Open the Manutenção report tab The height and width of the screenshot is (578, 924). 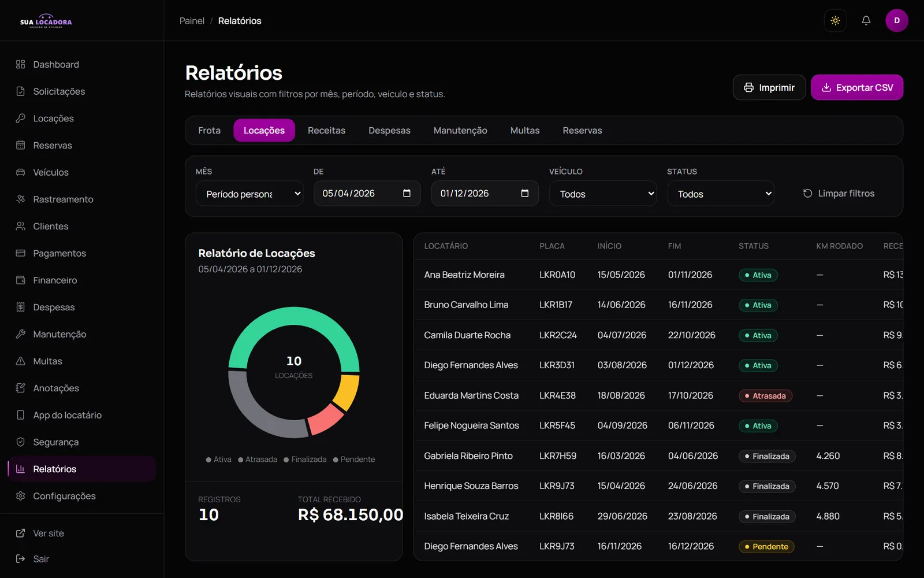coord(460,131)
